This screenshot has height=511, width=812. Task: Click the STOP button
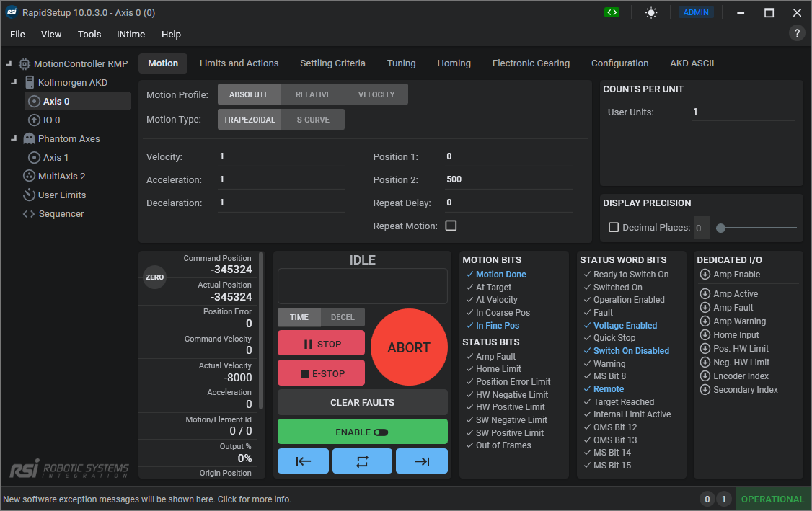click(322, 344)
